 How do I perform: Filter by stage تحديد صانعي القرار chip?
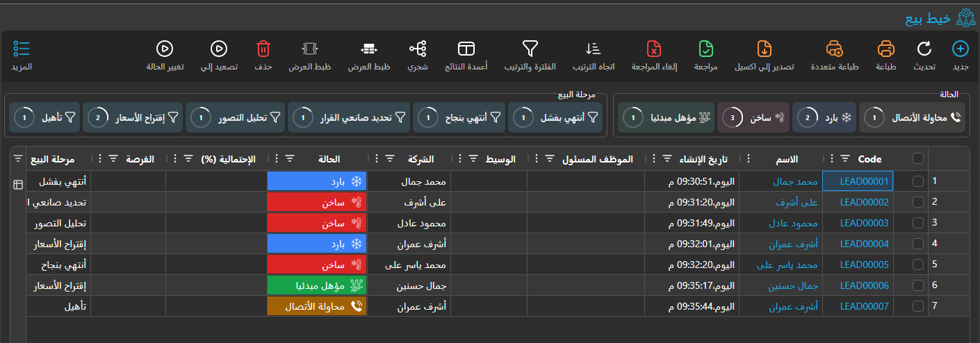[348, 118]
